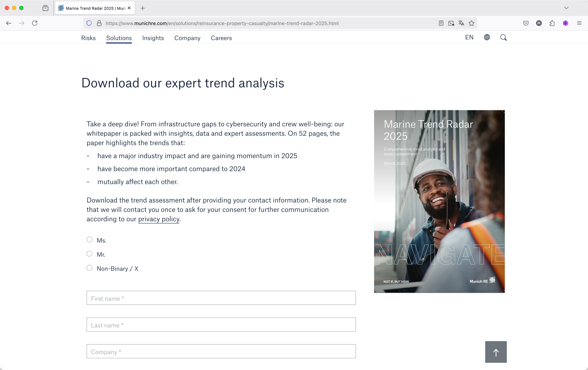Click the globe language selector icon
This screenshot has width=588, height=370.
point(487,37)
